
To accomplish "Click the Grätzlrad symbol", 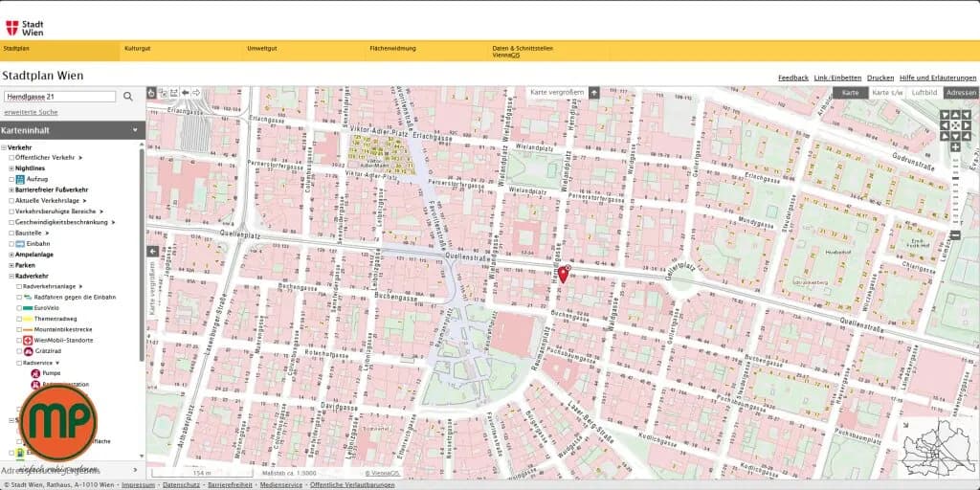I will pos(28,351).
